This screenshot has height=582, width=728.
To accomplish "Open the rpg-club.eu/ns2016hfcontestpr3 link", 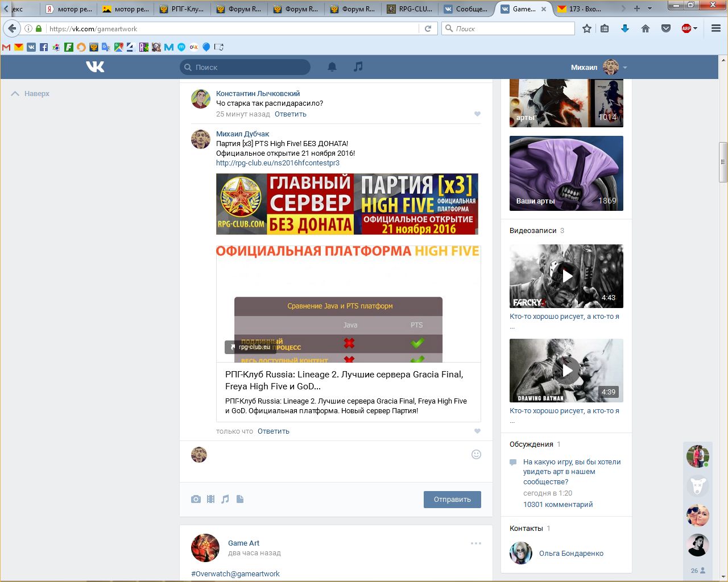I will click(x=278, y=163).
